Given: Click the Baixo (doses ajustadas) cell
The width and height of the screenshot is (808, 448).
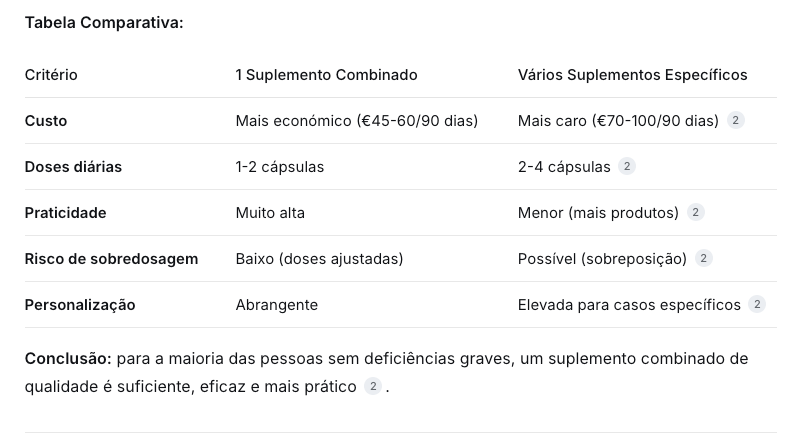Looking at the screenshot, I should click(319, 259).
